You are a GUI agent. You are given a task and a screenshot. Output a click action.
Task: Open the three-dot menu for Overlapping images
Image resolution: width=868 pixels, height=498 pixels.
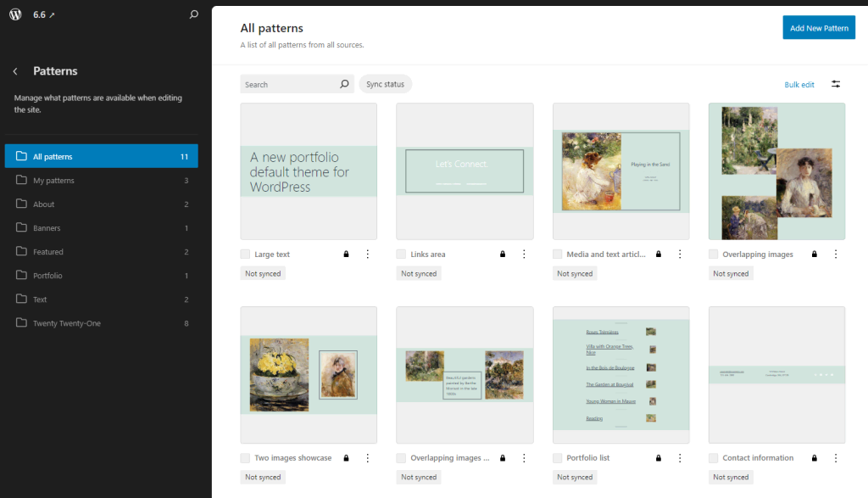coord(836,254)
